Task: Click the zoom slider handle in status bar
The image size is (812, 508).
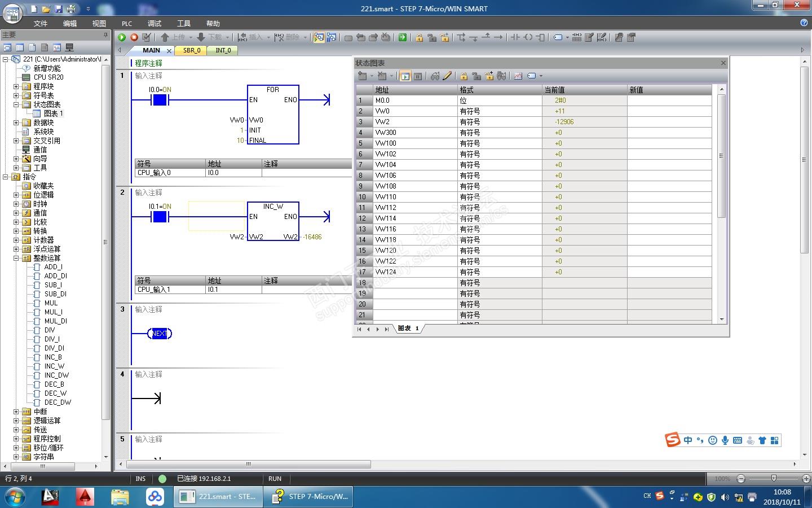Action: (774, 478)
